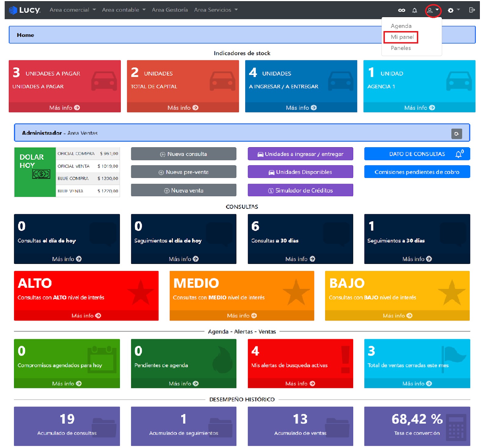Click the Nueva pre-venta button
The image size is (488, 448).
point(184,172)
